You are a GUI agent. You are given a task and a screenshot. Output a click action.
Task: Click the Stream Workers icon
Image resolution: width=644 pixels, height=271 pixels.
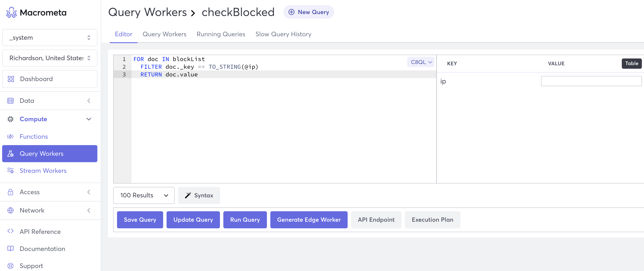point(10,170)
